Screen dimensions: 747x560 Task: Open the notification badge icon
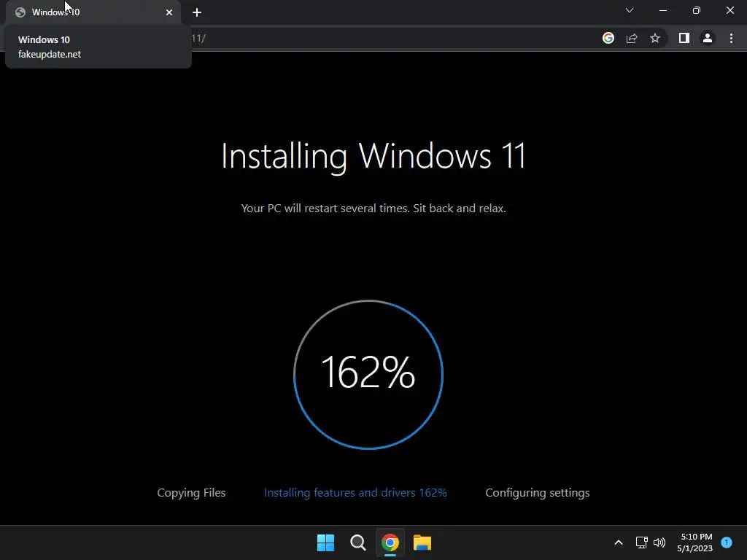(727, 542)
